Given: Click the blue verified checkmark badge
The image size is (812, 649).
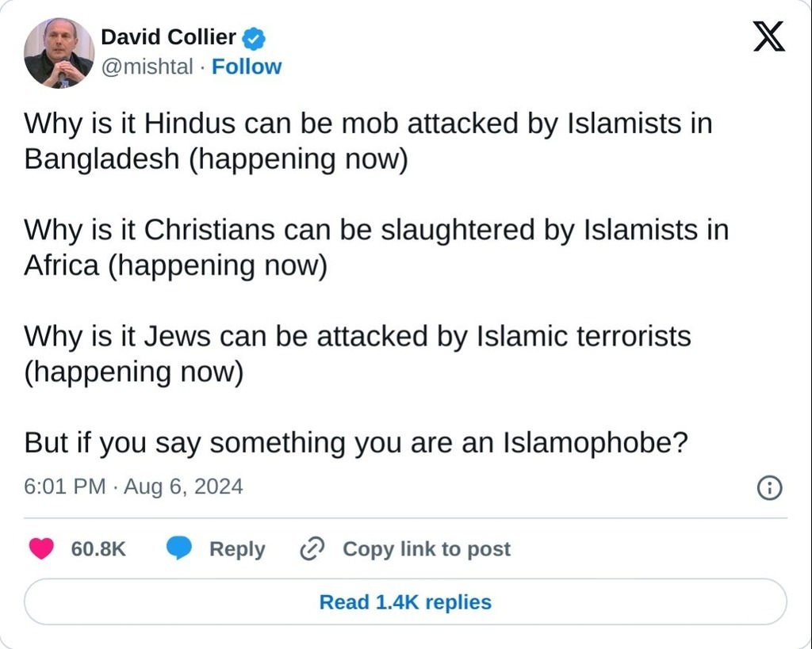Looking at the screenshot, I should tap(254, 37).
